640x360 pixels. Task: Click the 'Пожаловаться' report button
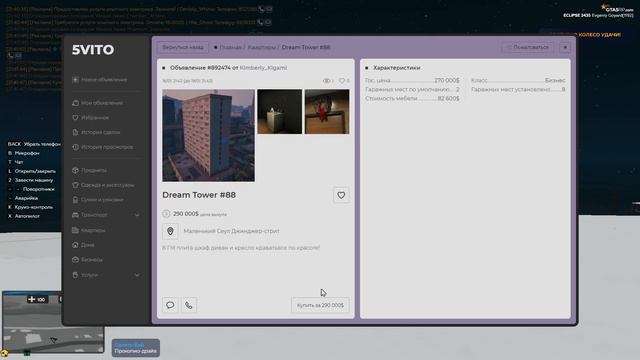pyautogui.click(x=527, y=47)
